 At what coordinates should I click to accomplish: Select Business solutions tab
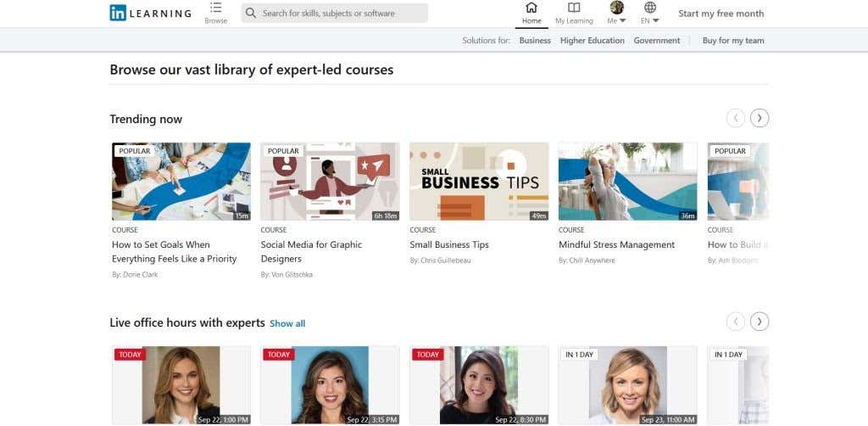click(x=535, y=41)
